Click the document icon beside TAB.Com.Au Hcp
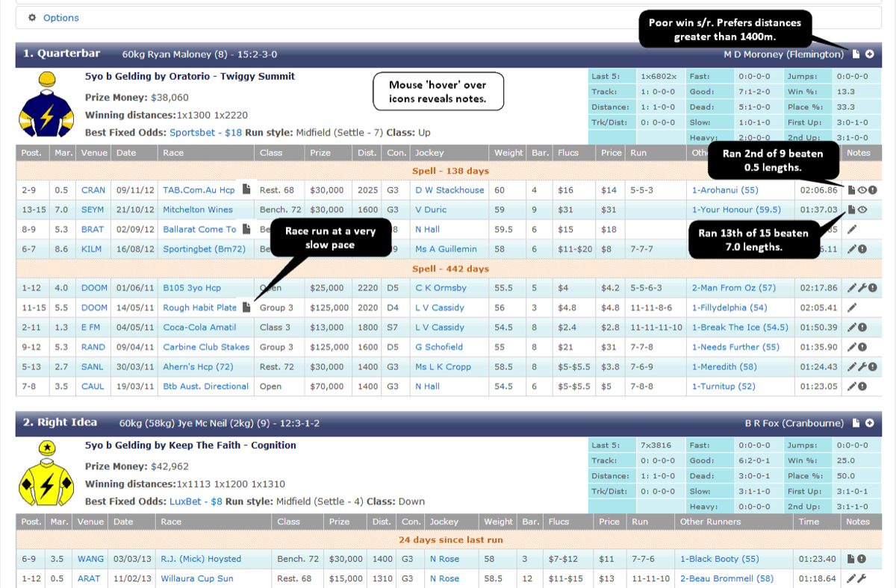Image resolution: width=896 pixels, height=588 pixels. [246, 190]
